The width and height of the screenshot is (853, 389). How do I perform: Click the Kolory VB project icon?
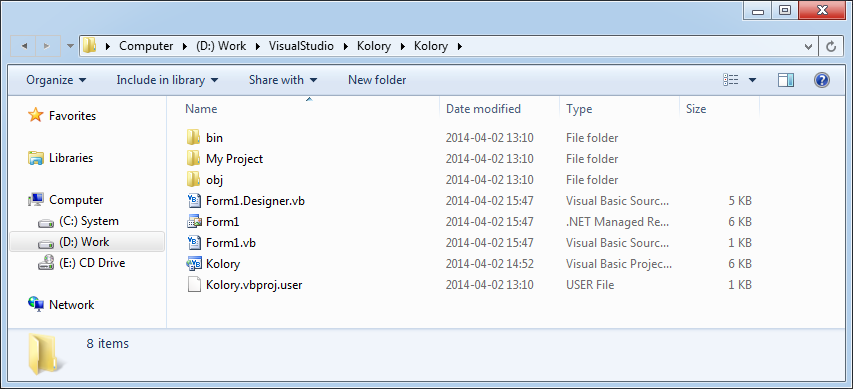click(x=194, y=263)
